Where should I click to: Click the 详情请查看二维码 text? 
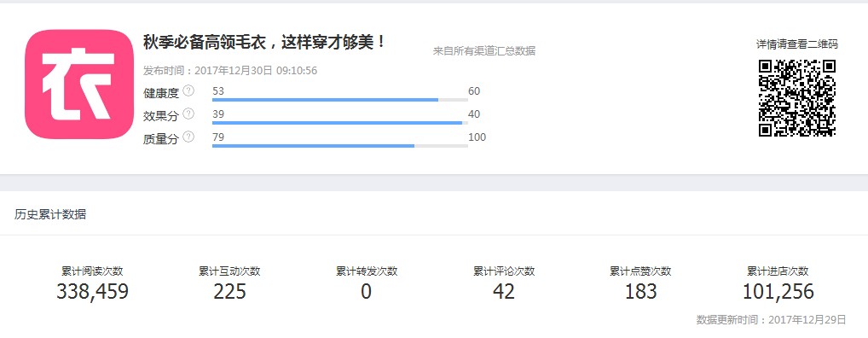(x=797, y=44)
